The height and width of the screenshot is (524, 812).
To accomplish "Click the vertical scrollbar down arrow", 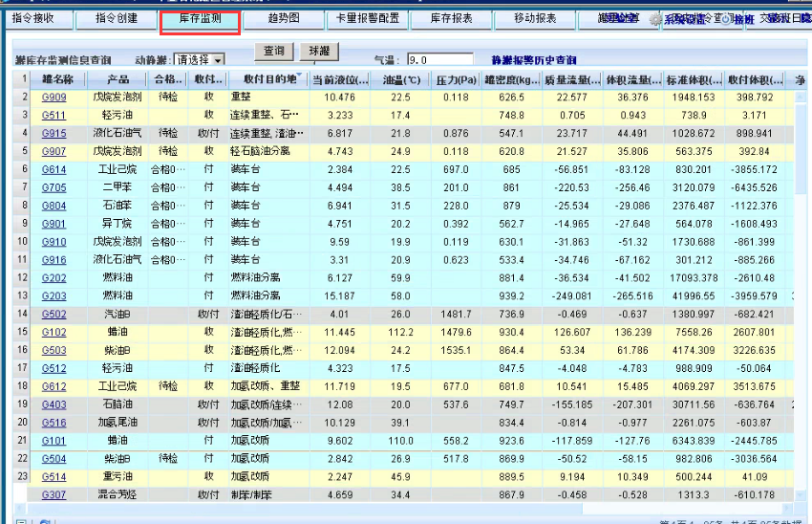I will [801, 496].
